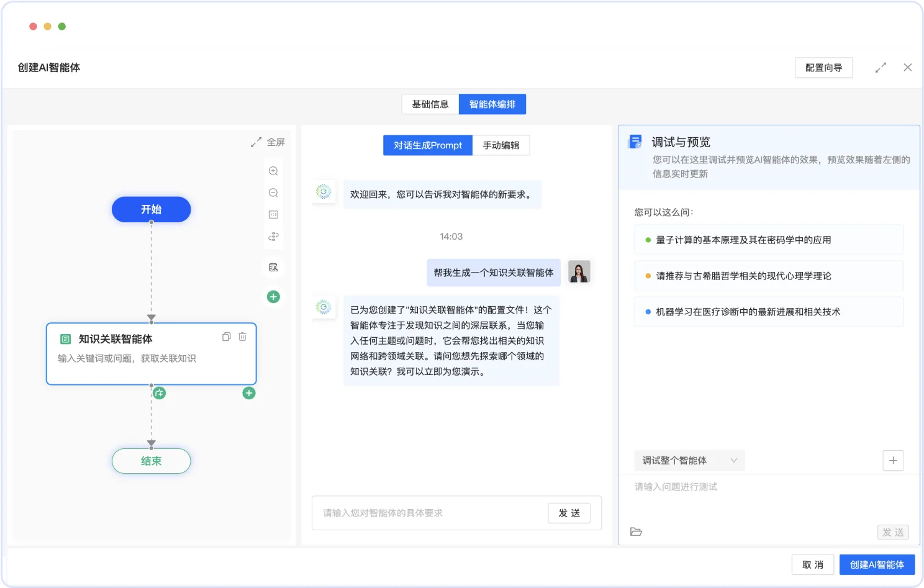Image resolution: width=924 pixels, height=588 pixels.
Task: Switch to the 手动编辑 tab
Action: pos(501,145)
